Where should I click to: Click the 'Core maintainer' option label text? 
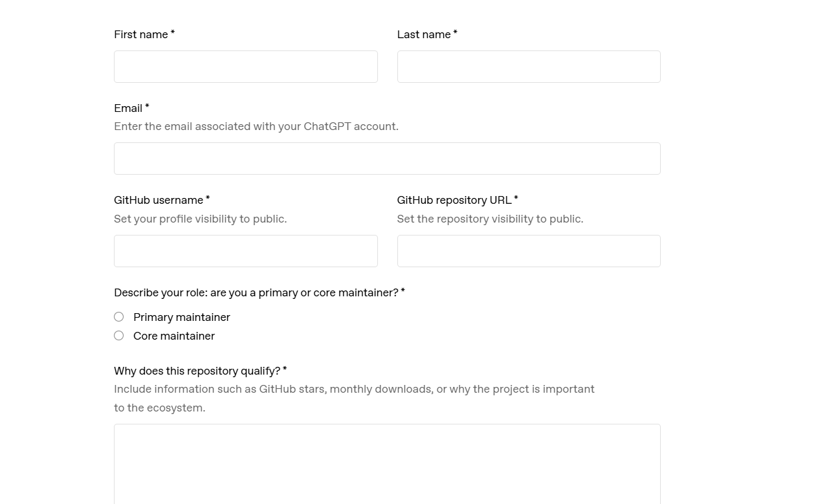pyautogui.click(x=174, y=336)
